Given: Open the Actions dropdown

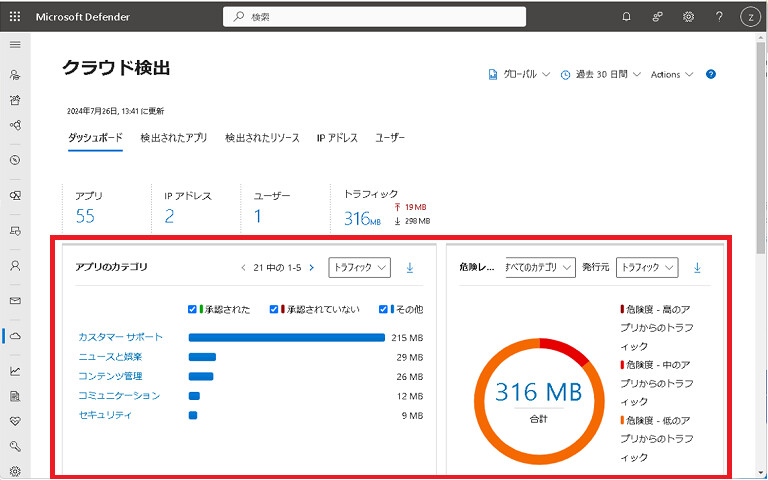Looking at the screenshot, I should tap(672, 74).
